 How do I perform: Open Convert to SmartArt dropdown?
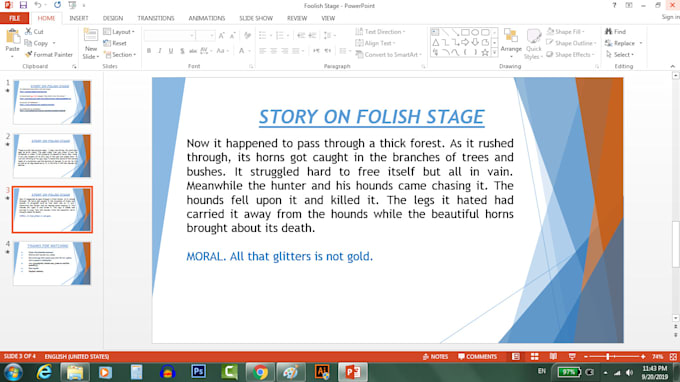tap(389, 55)
